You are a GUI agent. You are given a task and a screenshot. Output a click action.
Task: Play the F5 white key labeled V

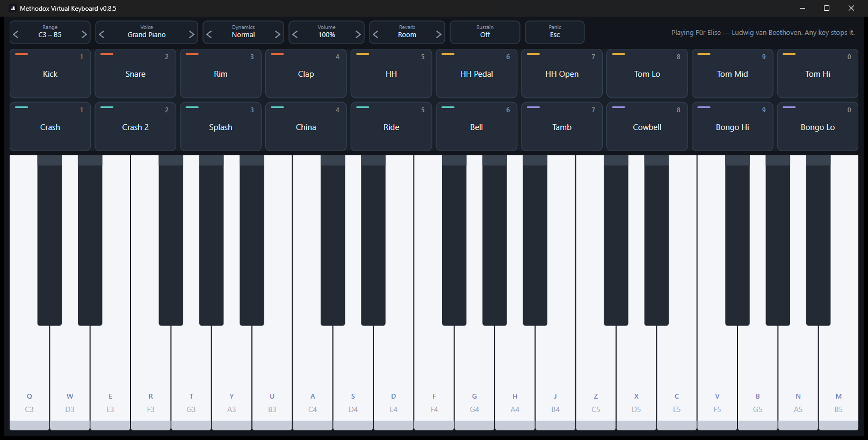[717, 376]
